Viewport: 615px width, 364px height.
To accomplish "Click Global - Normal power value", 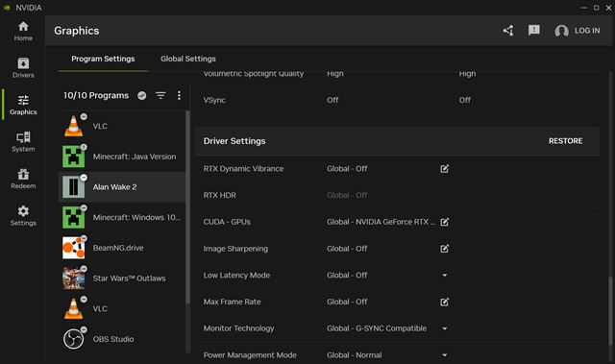I will [355, 355].
